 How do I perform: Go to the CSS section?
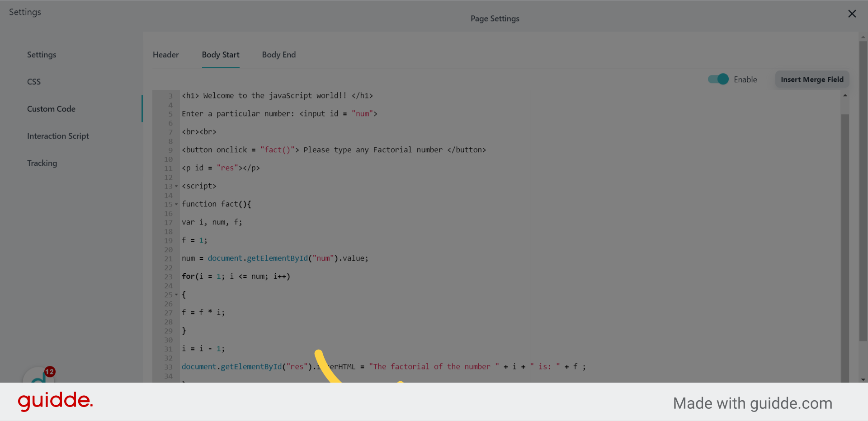34,82
